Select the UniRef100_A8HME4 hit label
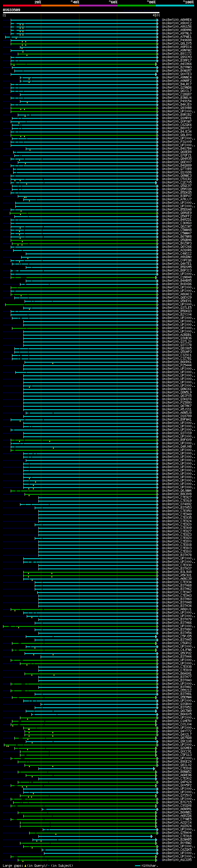 point(176,20)
